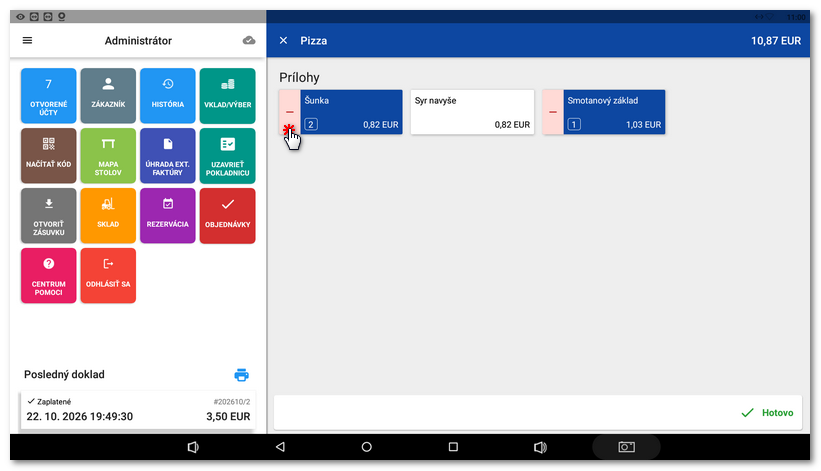Click the cloud sync status icon
821x471 pixels.
[x=249, y=40]
